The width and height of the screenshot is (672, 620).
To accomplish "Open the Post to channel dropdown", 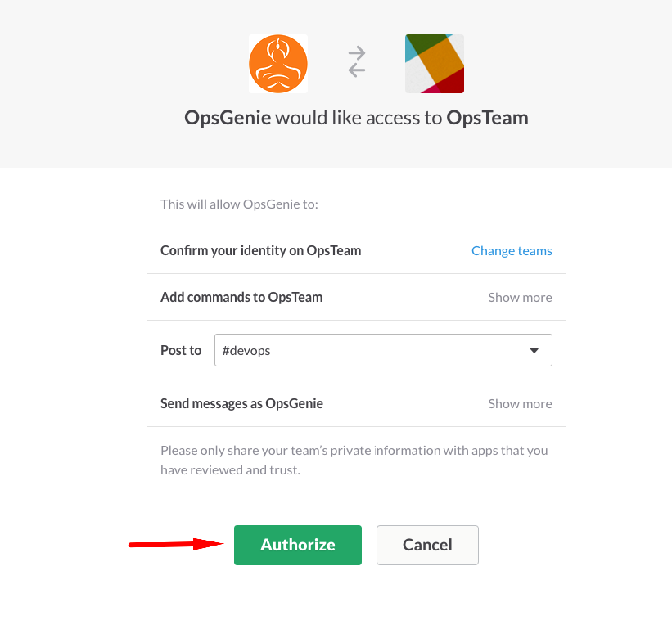I will point(383,349).
